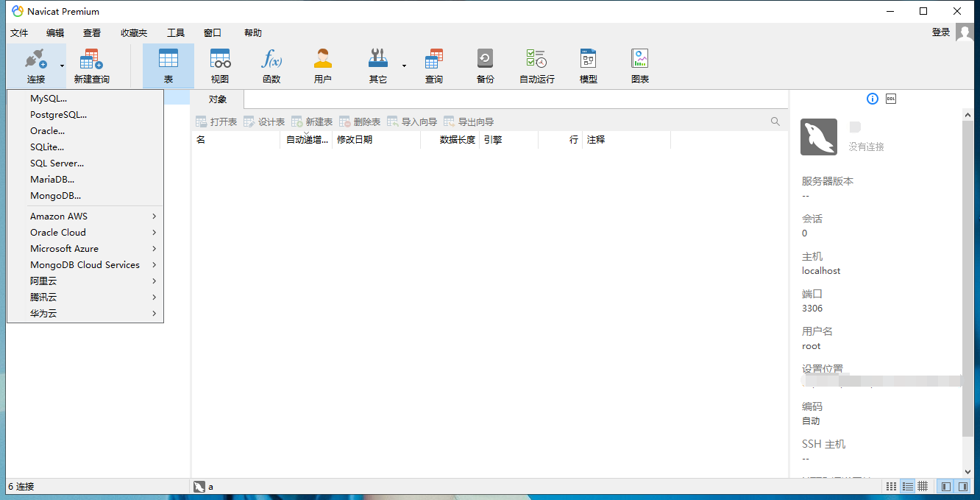The width and height of the screenshot is (980, 500).
Task: Switch to ER diagram view
Action: point(923,487)
